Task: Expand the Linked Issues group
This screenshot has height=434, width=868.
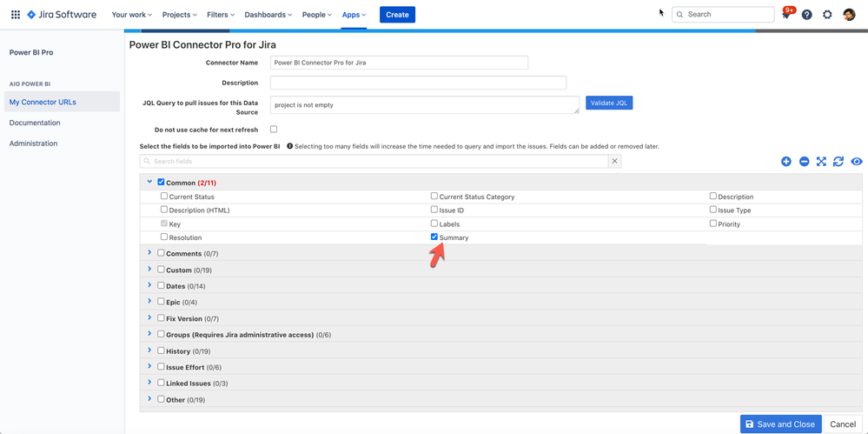Action: (x=149, y=383)
